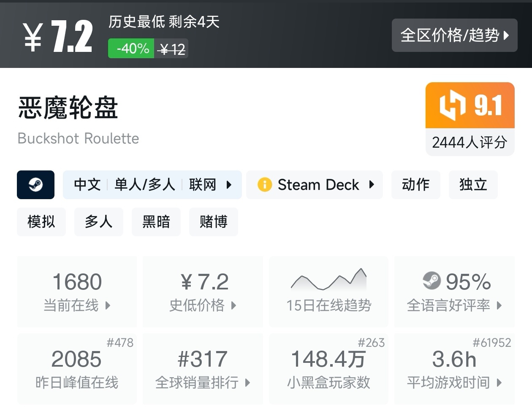Screen dimensions: 532x408
Task: Expand the Steam Deck compatibility arrow
Action: pos(372,184)
